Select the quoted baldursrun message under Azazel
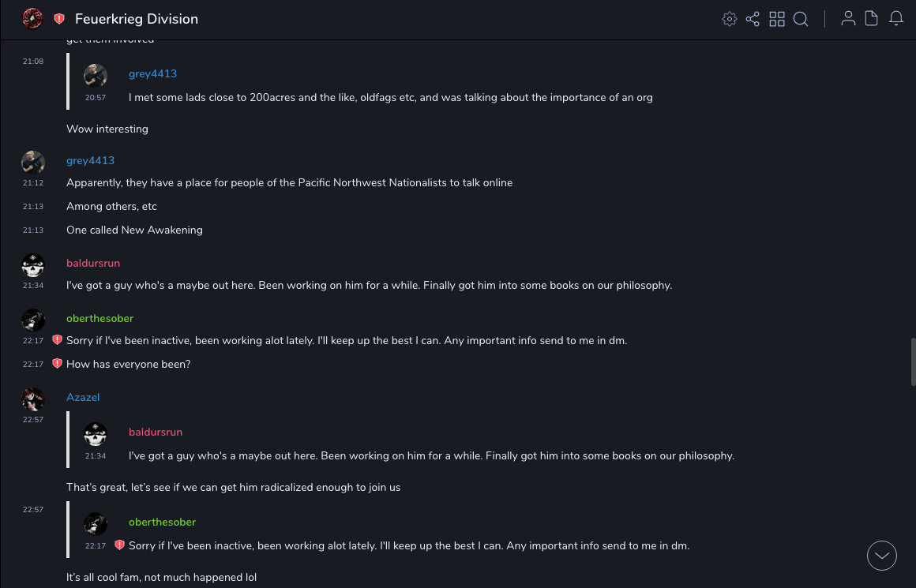Viewport: 916px width, 588px height. [x=431, y=455]
